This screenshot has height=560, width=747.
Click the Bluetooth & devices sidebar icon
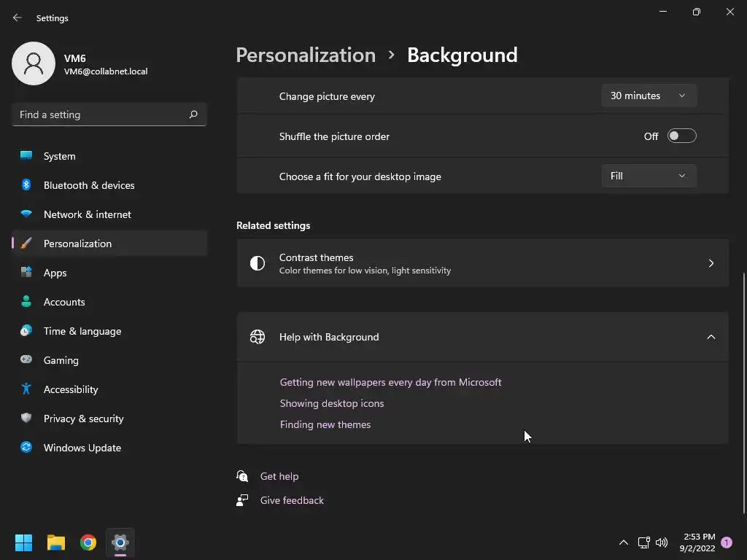tap(26, 185)
